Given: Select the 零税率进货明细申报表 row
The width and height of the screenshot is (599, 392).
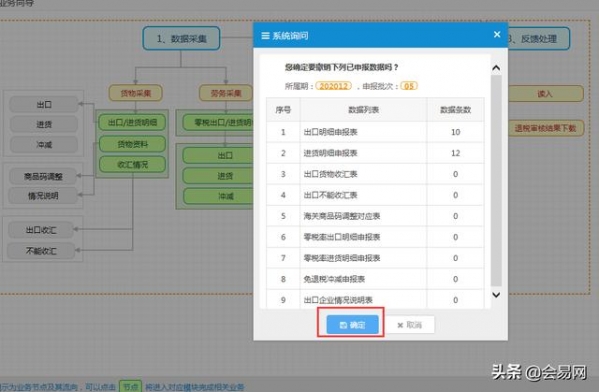Looking at the screenshot, I should [375, 258].
